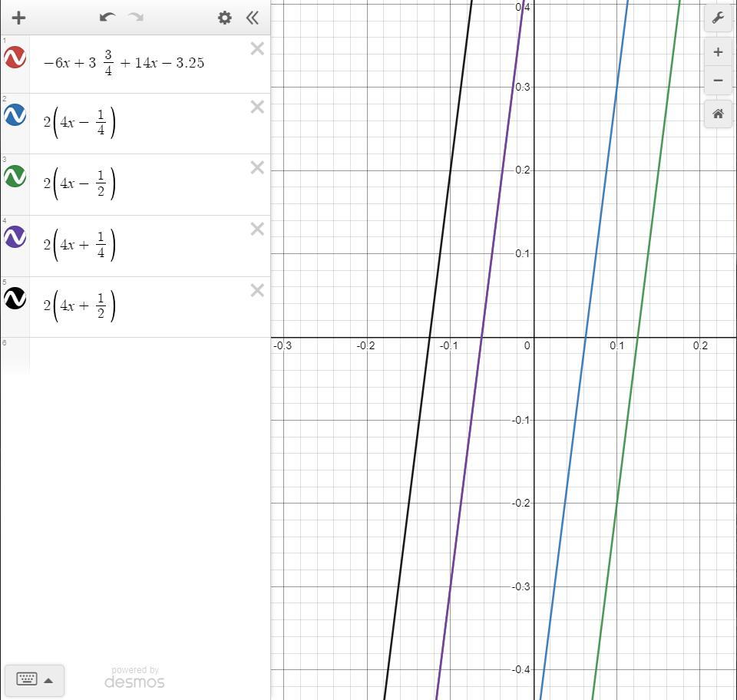Delete expression -6x+3 3/4+14x-3.25
Viewport: 737px width, 700px height.
coord(257,48)
